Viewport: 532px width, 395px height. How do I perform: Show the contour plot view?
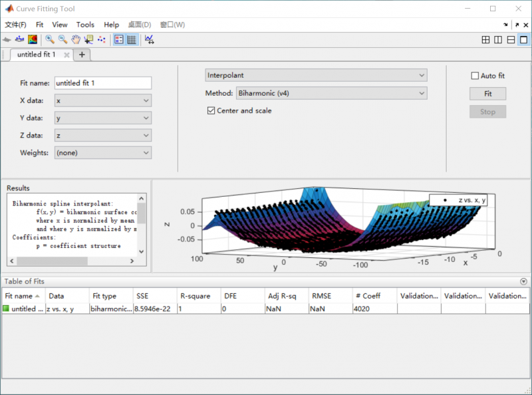click(x=32, y=40)
